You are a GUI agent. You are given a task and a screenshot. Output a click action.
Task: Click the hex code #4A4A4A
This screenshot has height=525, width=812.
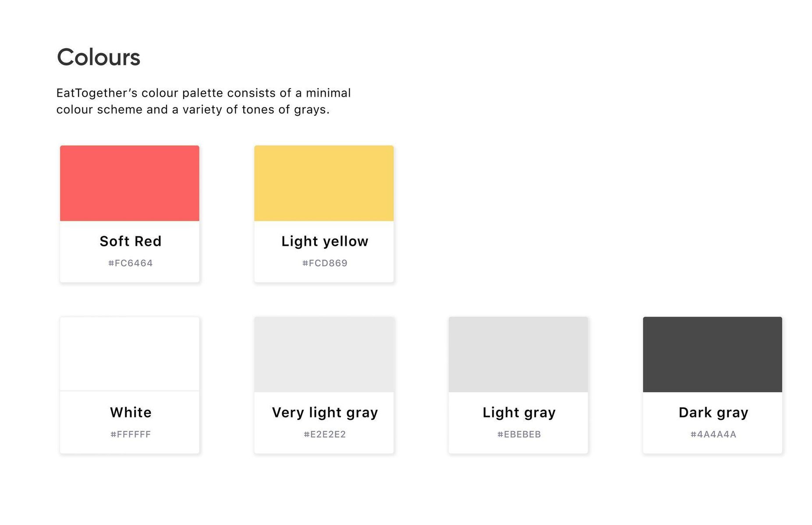tap(713, 434)
